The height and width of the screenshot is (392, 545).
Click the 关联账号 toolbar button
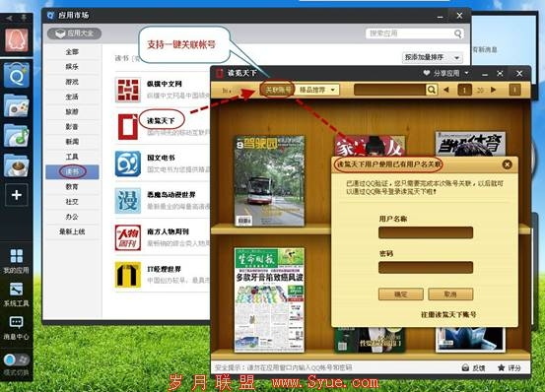point(278,90)
